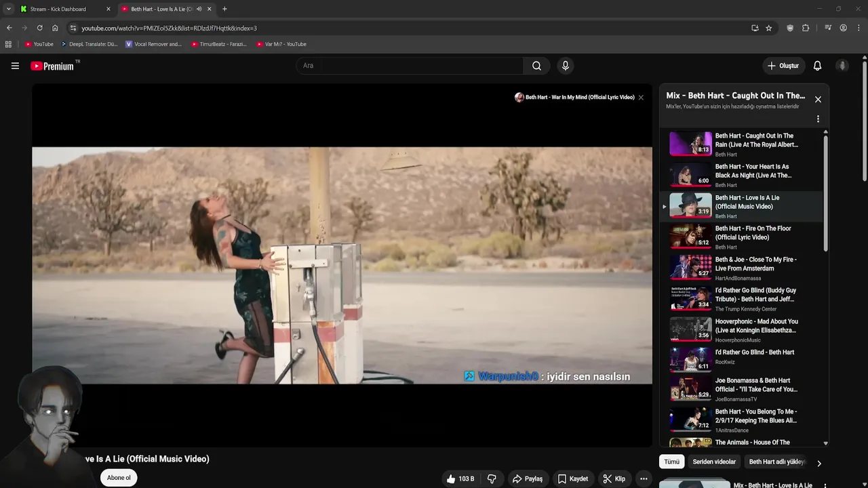
Task: Play I'd Rather Go Blind by RocKwiz
Action: pyautogui.click(x=691, y=360)
